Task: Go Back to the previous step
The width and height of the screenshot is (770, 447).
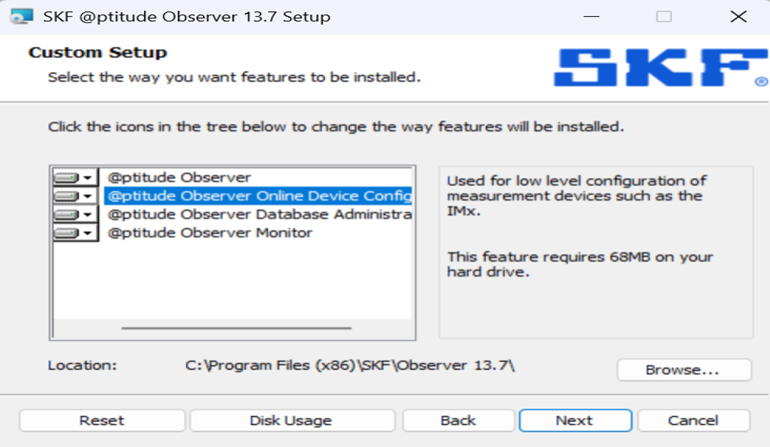Action: point(458,420)
